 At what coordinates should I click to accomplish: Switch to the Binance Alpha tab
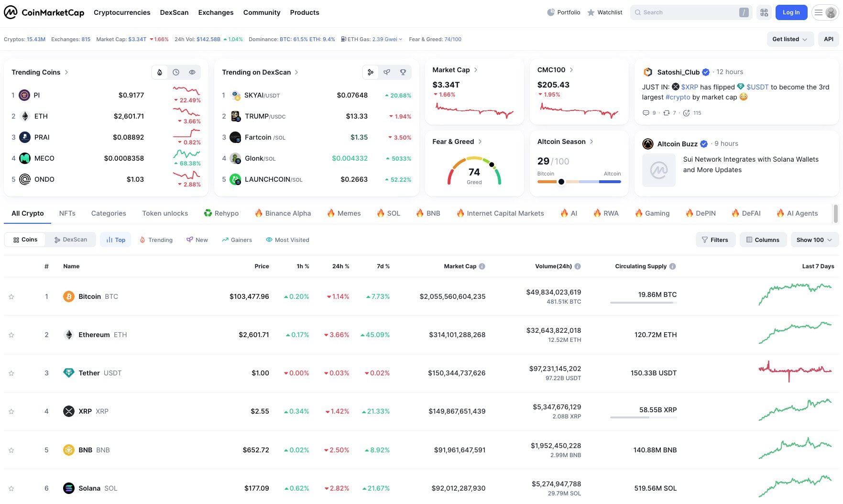coord(283,213)
